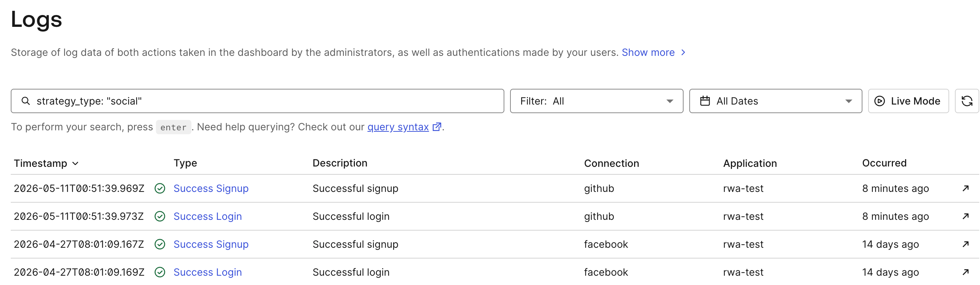Select timestamp 2026-05-11T00:51:39.973Z

79,216
